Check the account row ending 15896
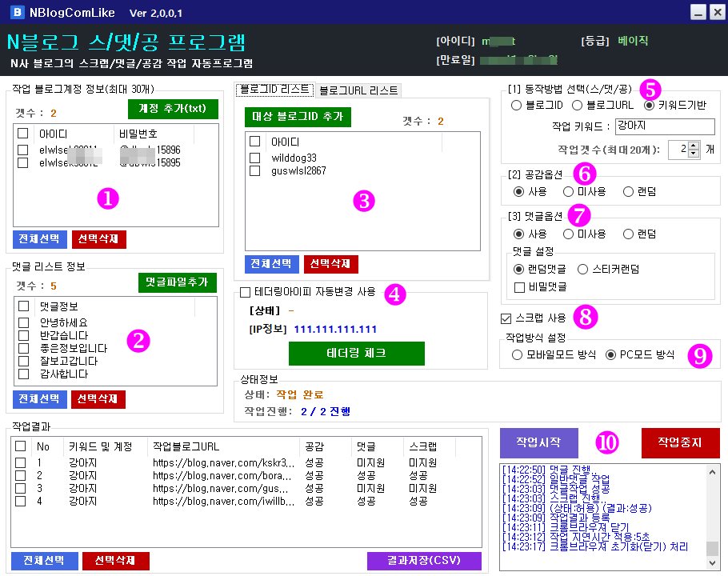 tap(22, 150)
